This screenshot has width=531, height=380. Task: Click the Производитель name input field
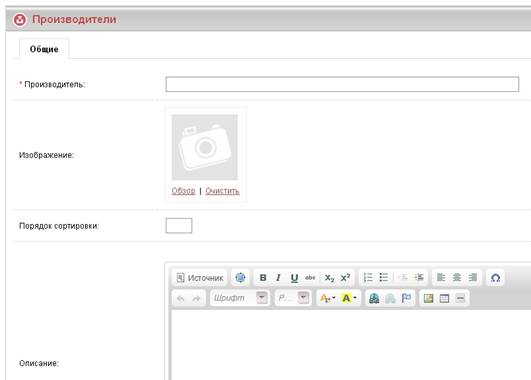click(342, 84)
